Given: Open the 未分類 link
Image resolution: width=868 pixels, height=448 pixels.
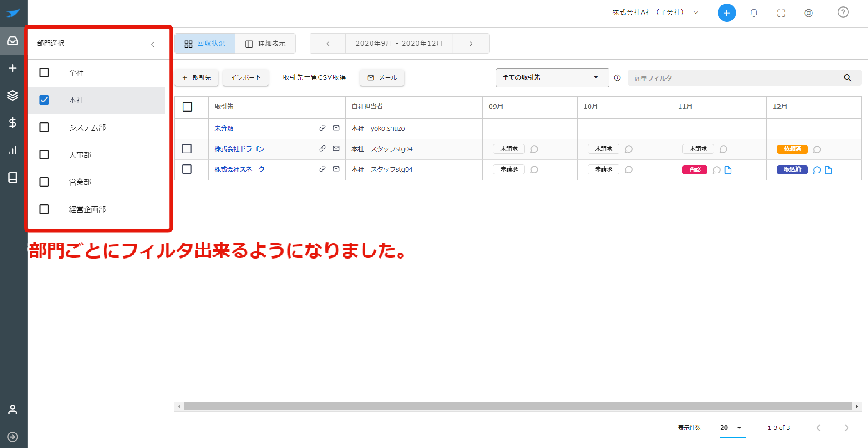Looking at the screenshot, I should coord(224,128).
